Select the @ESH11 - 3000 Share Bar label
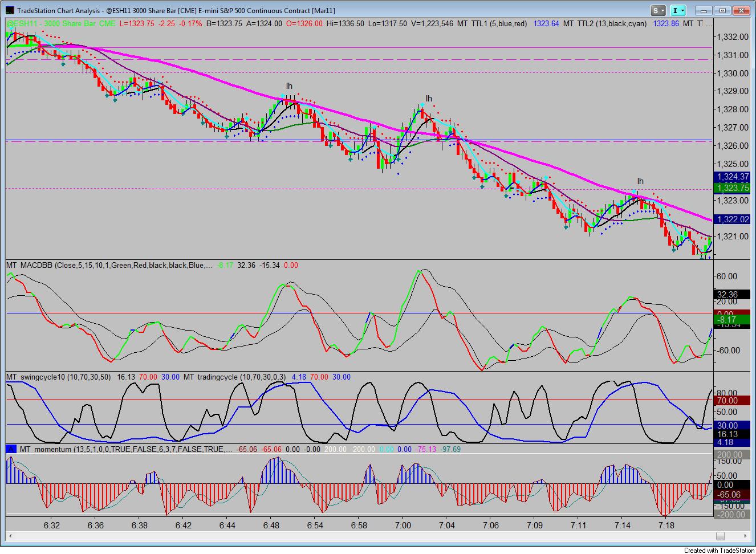The image size is (756, 554). (60, 23)
